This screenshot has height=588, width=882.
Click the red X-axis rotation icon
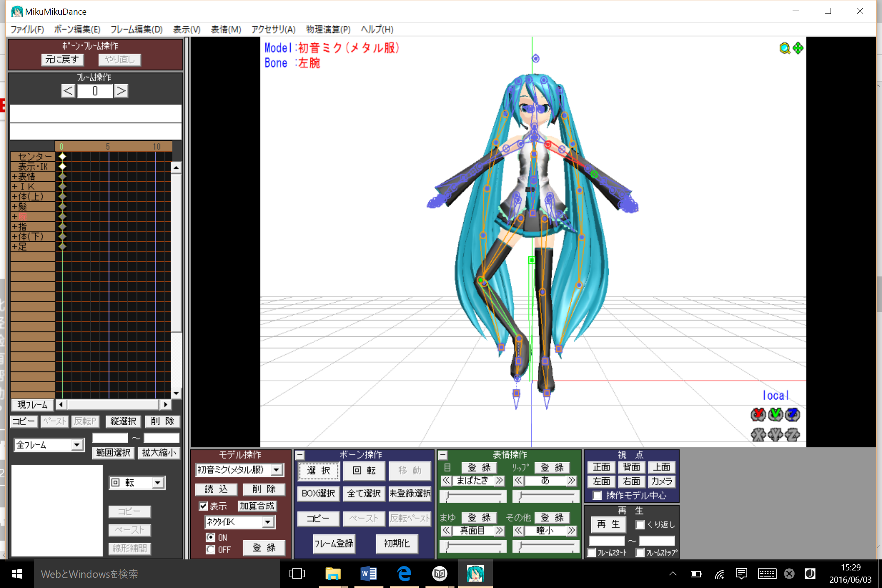[758, 415]
